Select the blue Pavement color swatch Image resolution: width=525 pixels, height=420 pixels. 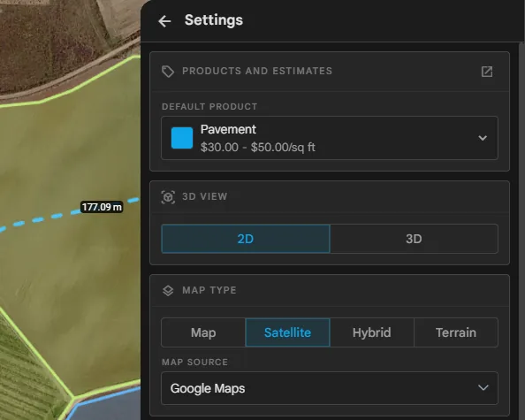182,138
